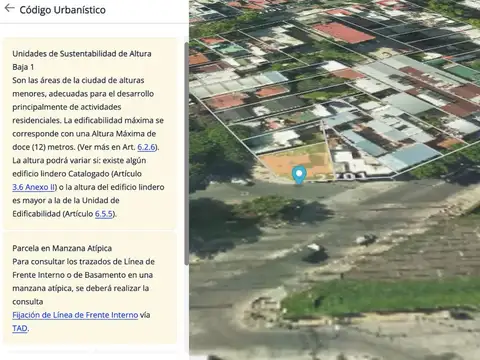Open Fijación de Línea de Frente Interno link
Screen dimensions: 480x360
pos(75,315)
